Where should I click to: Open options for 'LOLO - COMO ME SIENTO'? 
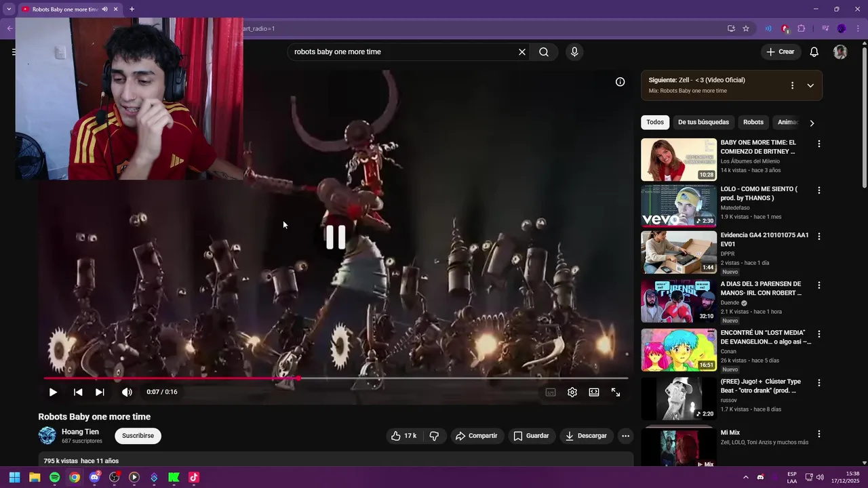coord(819,190)
